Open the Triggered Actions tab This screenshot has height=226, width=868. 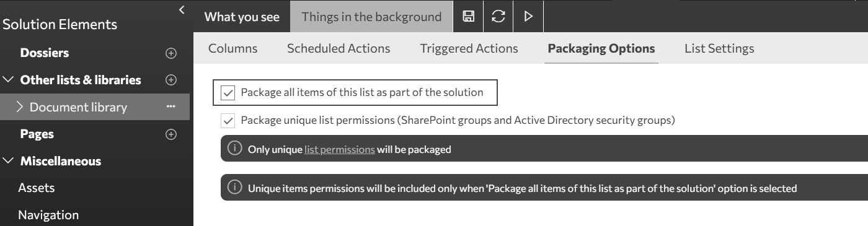pos(469,48)
